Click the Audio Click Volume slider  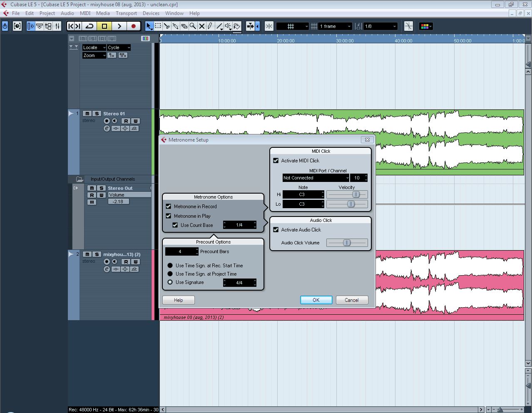[x=347, y=243]
